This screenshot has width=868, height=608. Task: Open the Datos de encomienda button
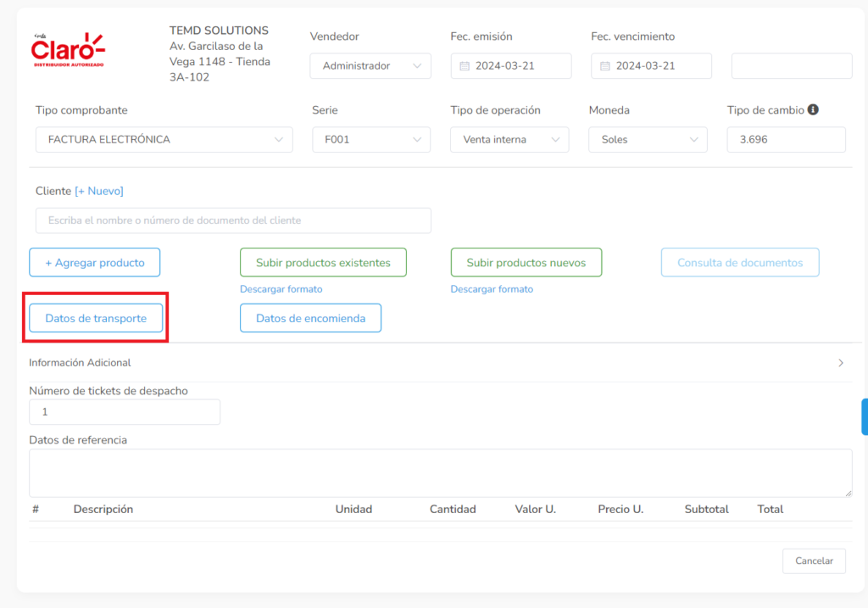[x=310, y=318]
